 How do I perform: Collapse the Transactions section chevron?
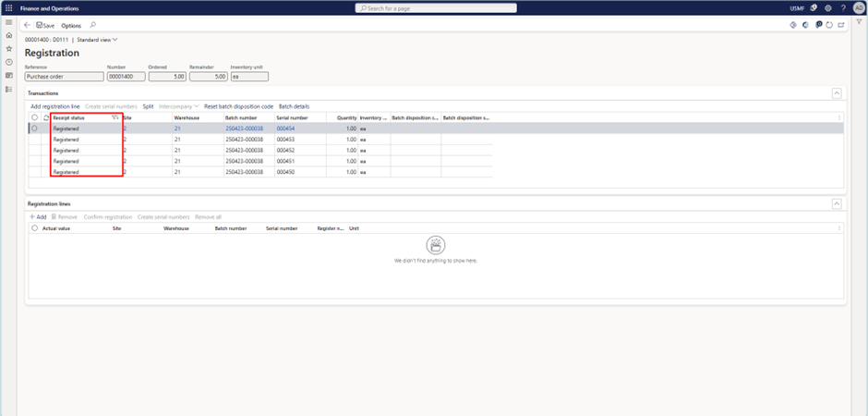point(837,93)
